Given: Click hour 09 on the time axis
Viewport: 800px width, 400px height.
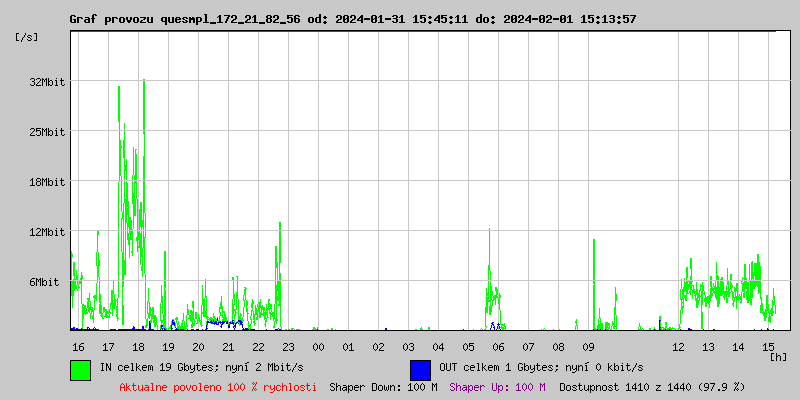Looking at the screenshot, I should coord(588,346).
